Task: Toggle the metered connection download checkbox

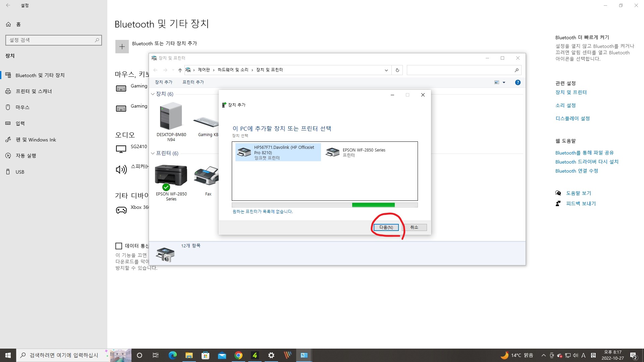Action: click(119, 246)
